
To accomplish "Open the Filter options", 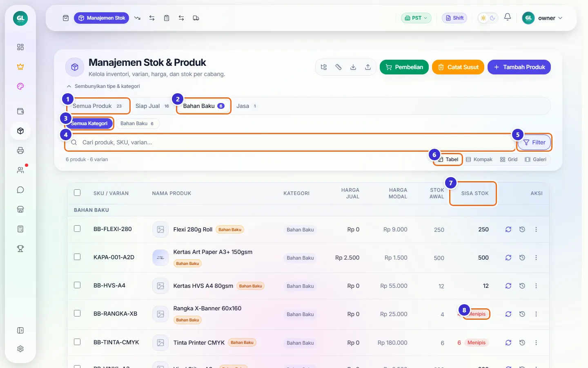I will (x=535, y=142).
